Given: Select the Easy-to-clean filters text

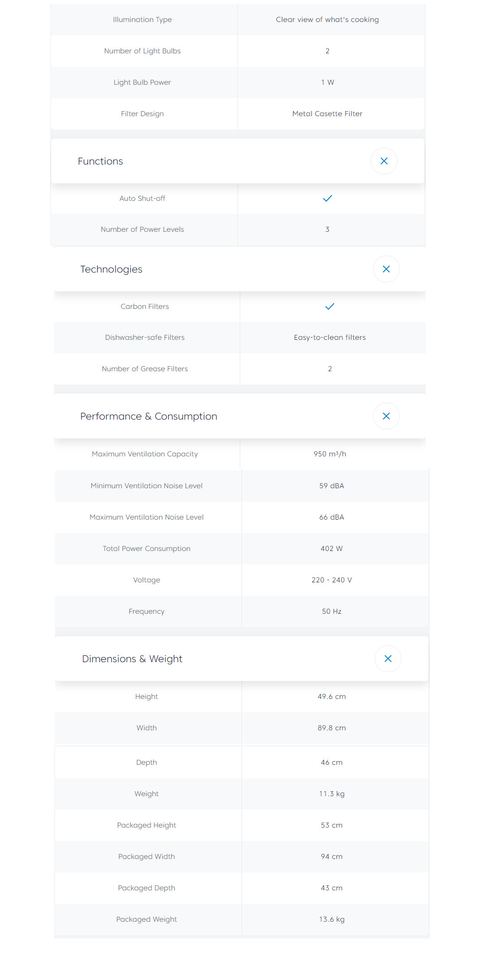Looking at the screenshot, I should (330, 338).
